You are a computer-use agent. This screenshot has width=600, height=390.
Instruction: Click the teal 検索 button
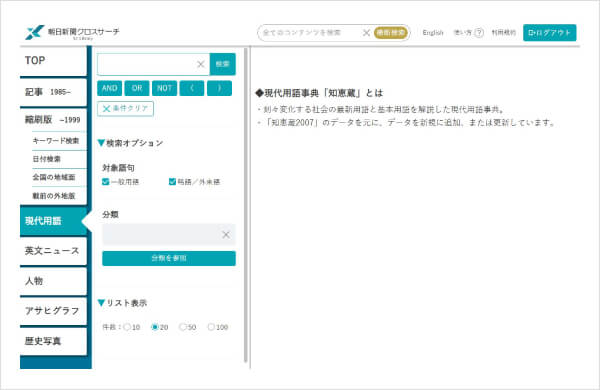[223, 64]
